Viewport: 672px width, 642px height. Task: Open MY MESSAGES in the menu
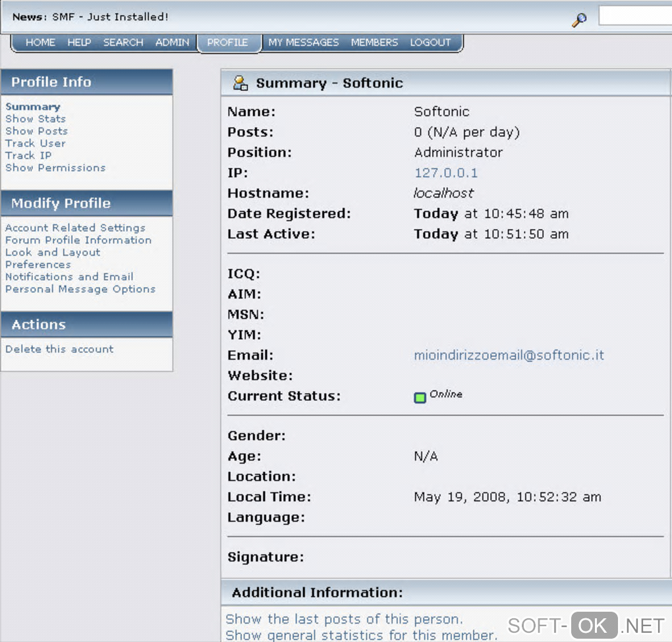point(304,42)
